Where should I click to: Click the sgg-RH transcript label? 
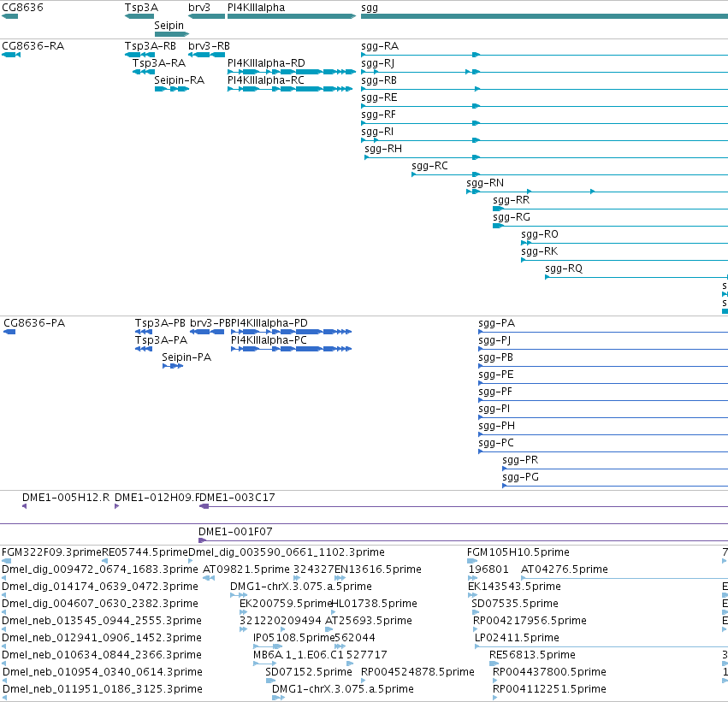[383, 149]
